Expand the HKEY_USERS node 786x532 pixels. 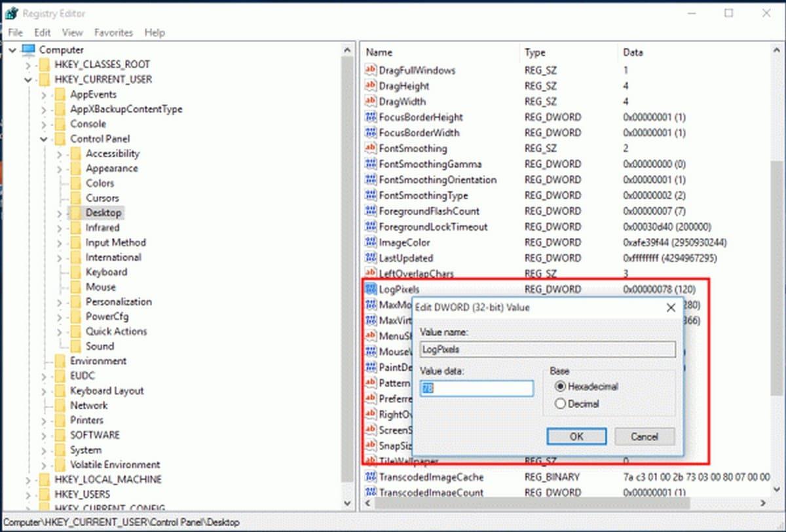tap(28, 494)
